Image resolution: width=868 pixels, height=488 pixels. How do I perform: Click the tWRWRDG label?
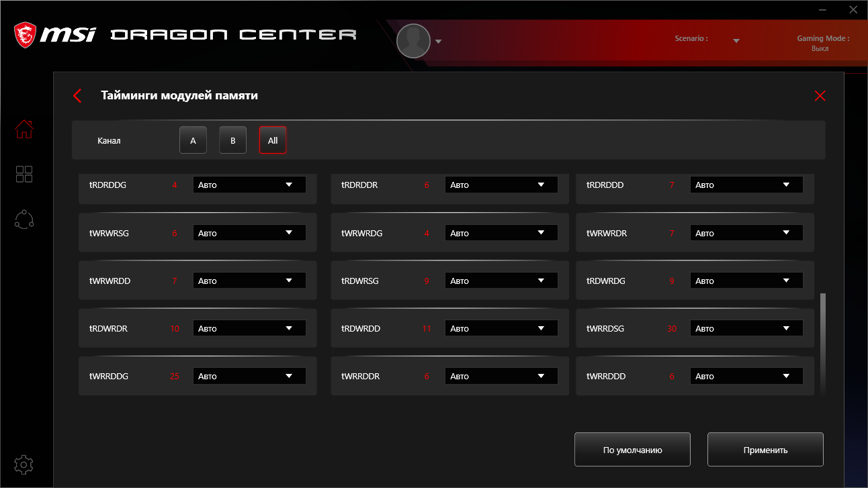click(361, 233)
